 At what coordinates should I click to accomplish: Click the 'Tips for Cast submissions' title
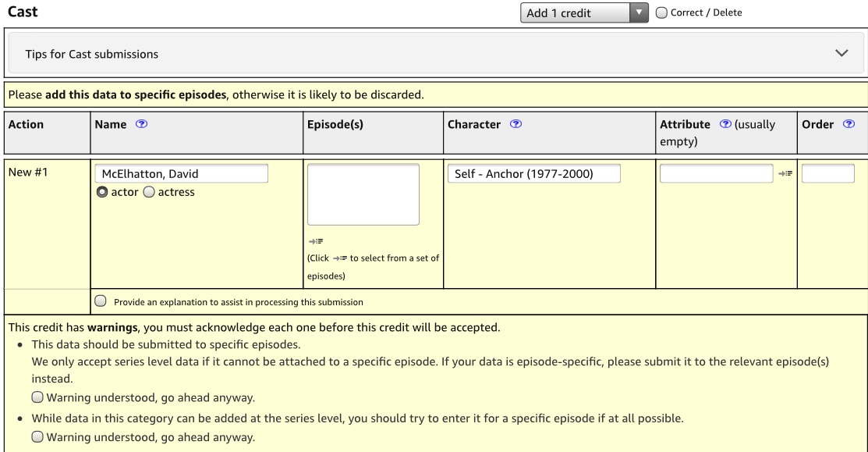point(92,54)
